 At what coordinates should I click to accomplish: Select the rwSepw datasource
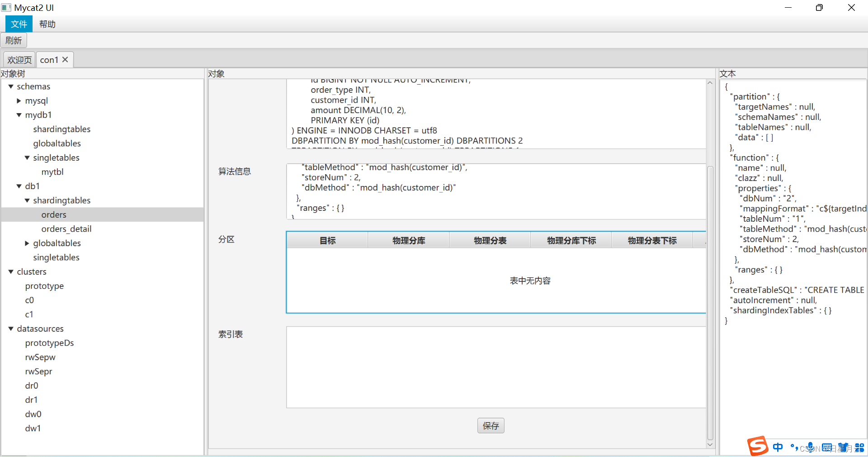click(40, 357)
